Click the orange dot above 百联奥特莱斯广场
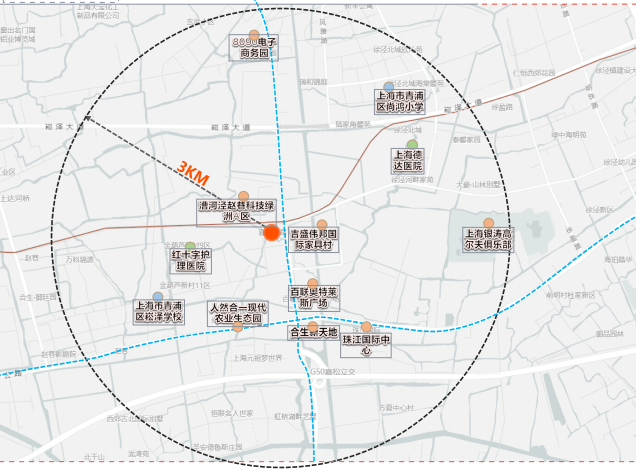Viewport: 636px width, 471px height. click(313, 284)
